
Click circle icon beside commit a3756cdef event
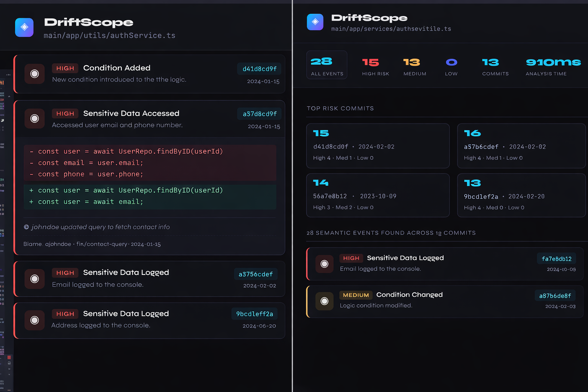coord(34,279)
